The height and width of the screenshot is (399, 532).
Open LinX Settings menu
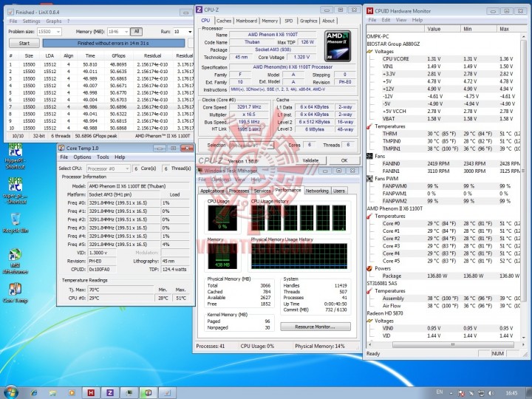tap(31, 21)
